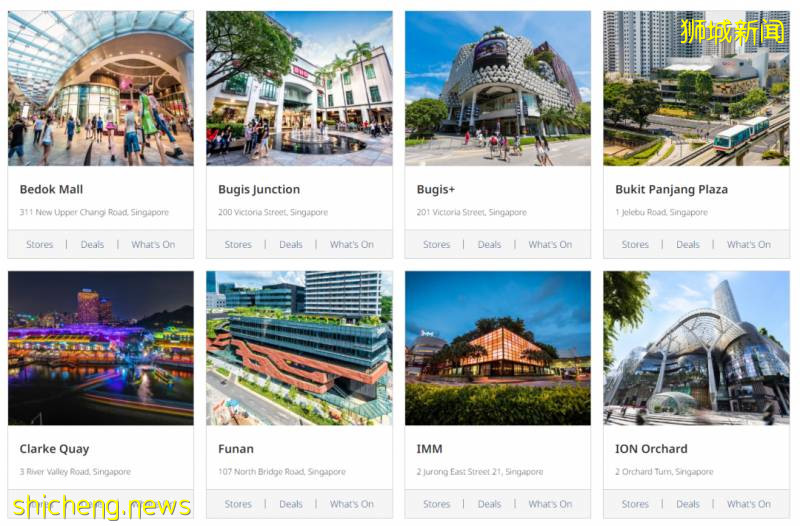The image size is (800, 526).
Task: Select the ION Orchard building image
Action: click(696, 348)
